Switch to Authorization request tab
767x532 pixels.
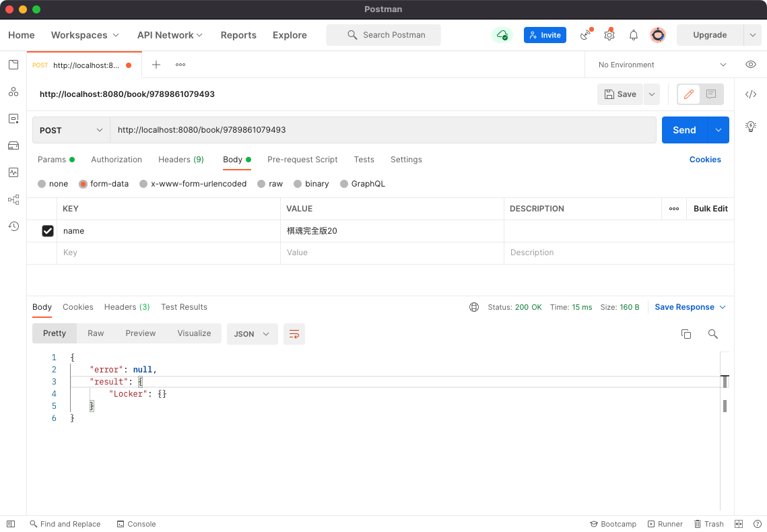[x=116, y=160]
